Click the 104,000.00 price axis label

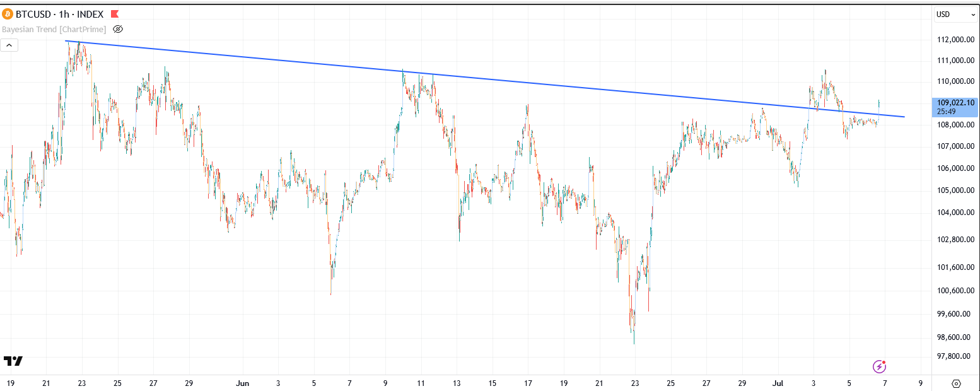tap(957, 213)
